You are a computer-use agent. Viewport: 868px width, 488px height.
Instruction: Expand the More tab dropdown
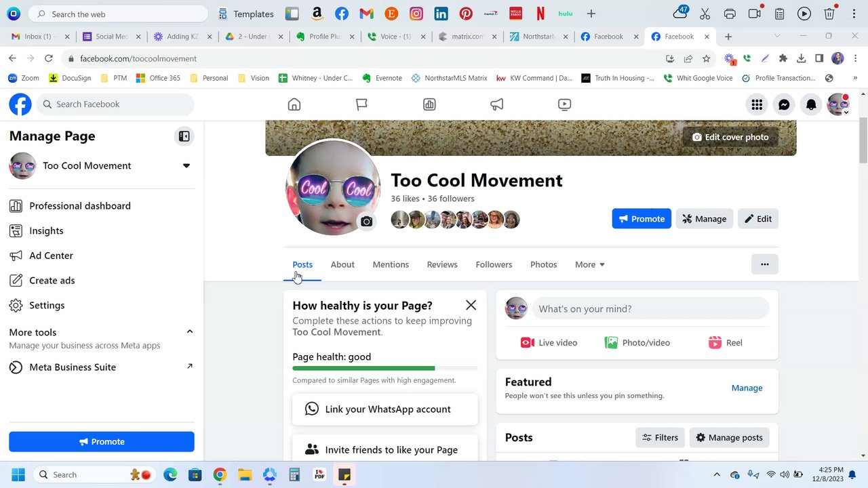(x=589, y=264)
